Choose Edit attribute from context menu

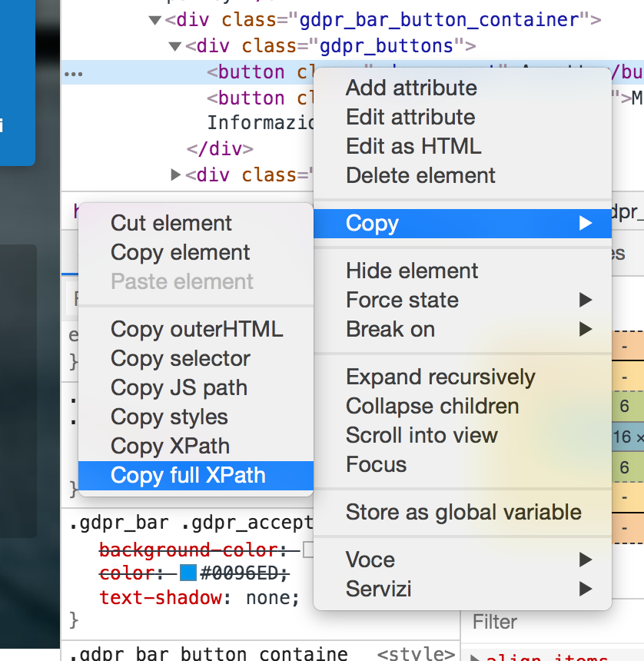click(463, 117)
